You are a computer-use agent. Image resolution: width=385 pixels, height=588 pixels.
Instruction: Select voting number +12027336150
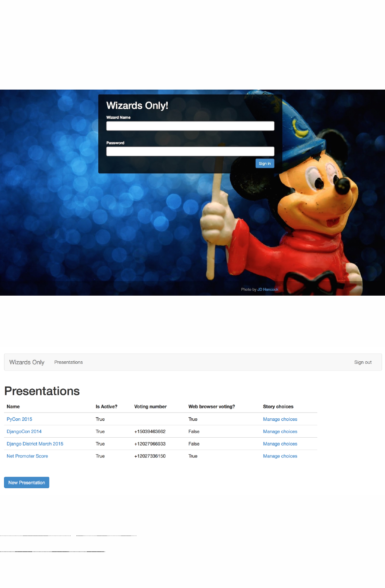click(x=150, y=456)
